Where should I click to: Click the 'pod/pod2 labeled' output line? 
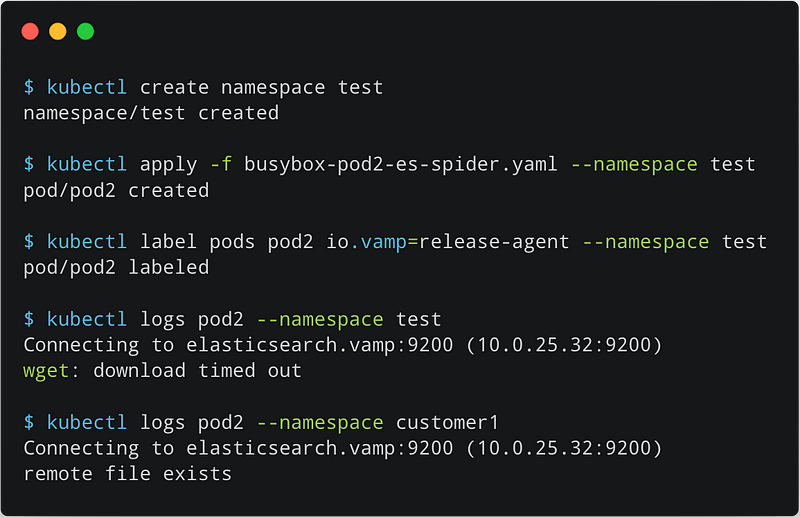[116, 267]
